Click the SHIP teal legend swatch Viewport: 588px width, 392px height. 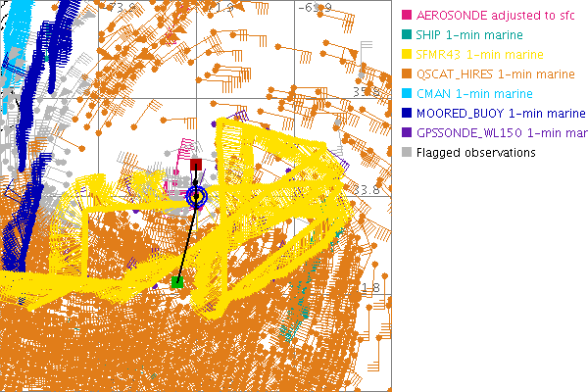click(406, 35)
